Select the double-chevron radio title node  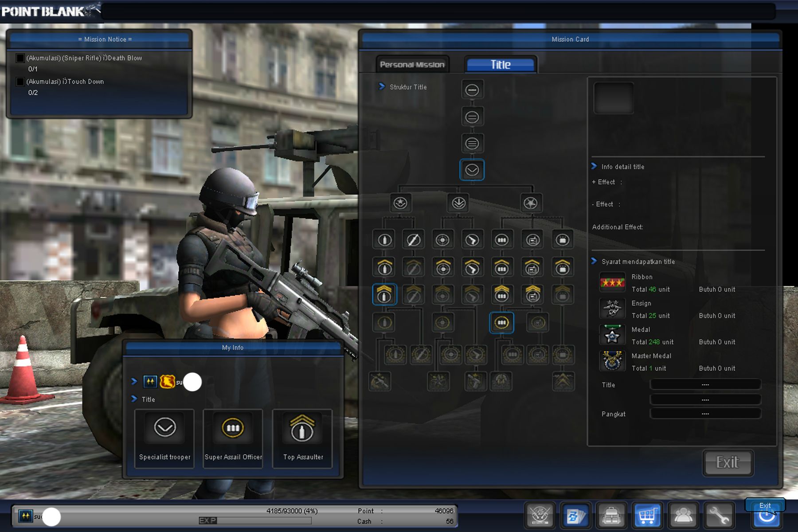[532, 294]
